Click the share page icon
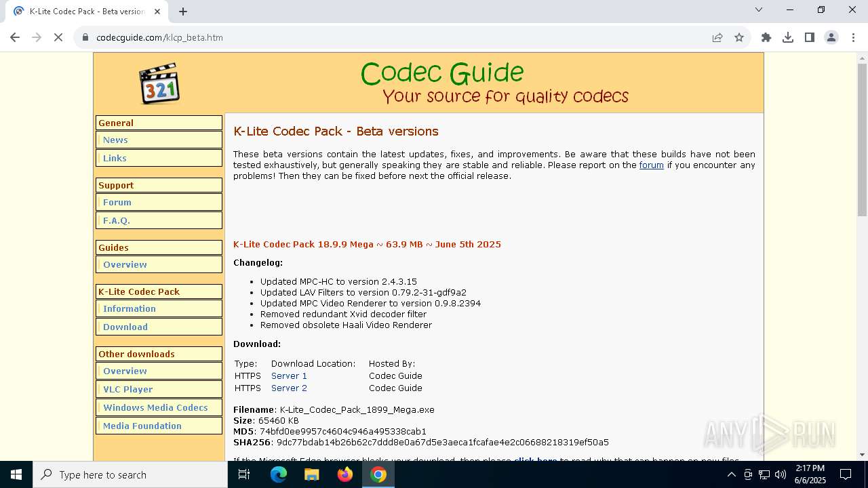 (717, 37)
